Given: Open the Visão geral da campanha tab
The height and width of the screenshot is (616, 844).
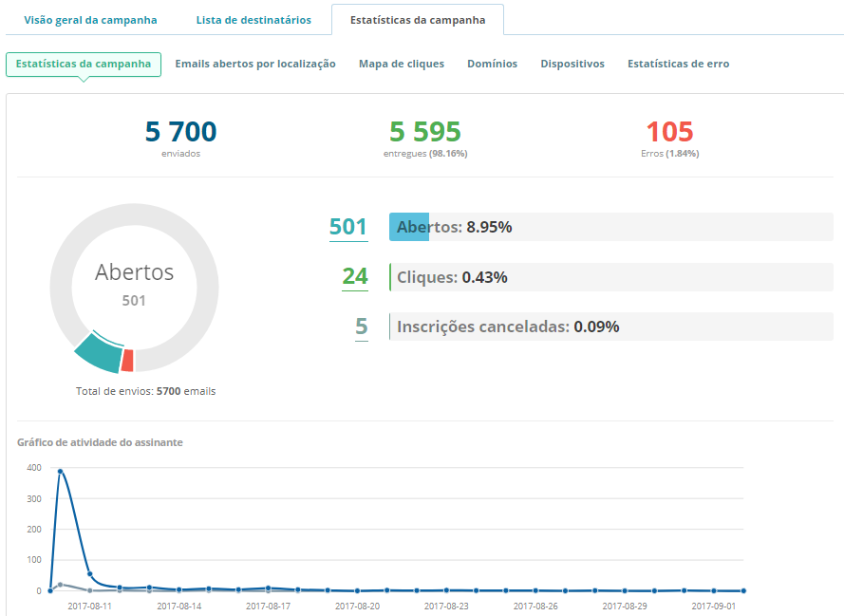Looking at the screenshot, I should click(90, 20).
